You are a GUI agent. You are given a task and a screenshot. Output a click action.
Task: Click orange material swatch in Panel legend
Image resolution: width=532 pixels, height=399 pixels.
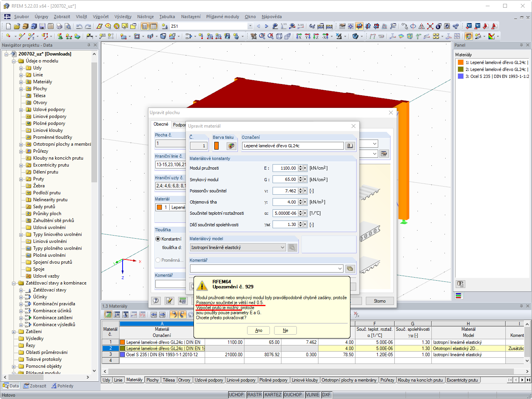tap(460, 62)
